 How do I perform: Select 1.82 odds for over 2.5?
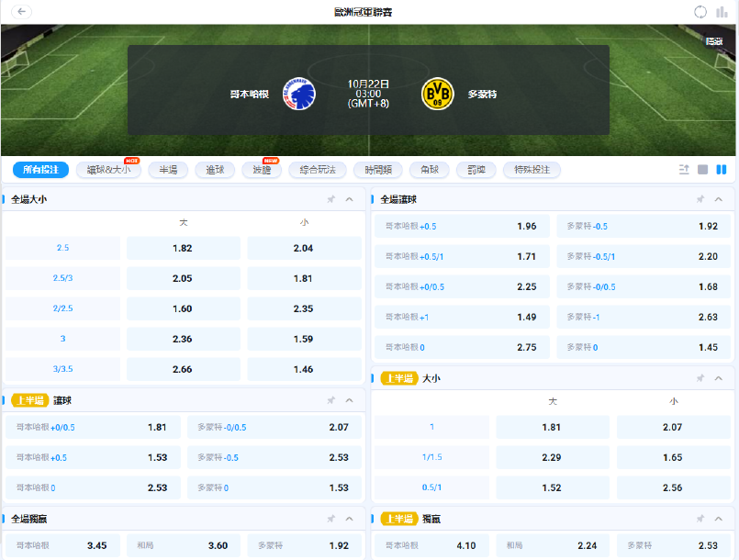tap(183, 248)
